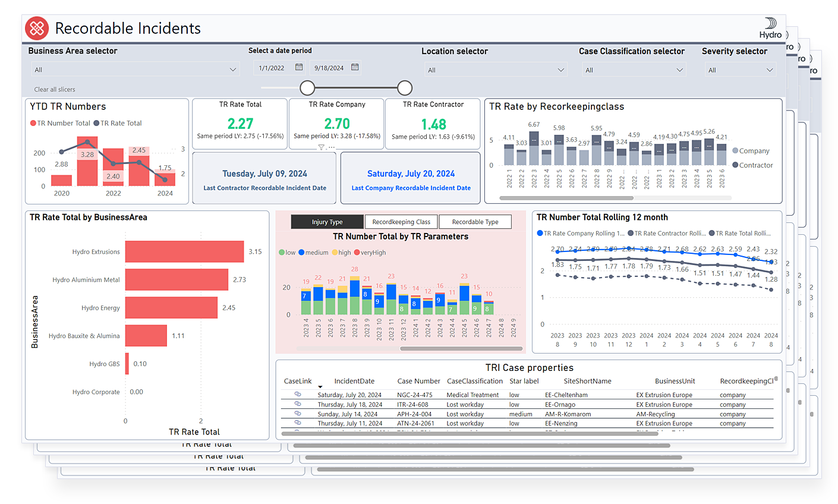The image size is (838, 504).
Task: Click the Last Company Recordable Incident Date card
Action: click(411, 178)
